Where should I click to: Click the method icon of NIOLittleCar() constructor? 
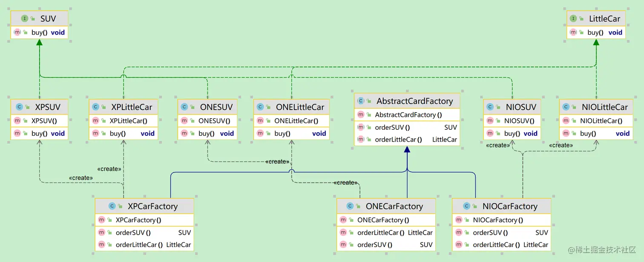tap(566, 121)
